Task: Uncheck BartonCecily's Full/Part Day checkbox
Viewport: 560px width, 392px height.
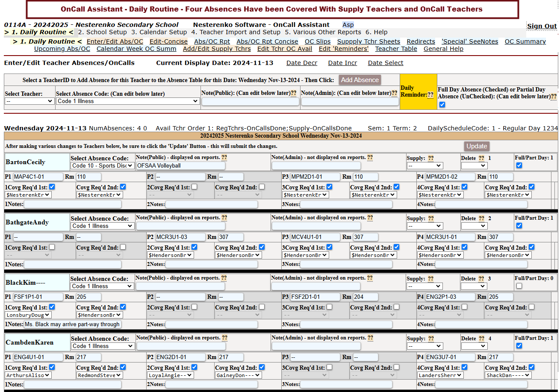Action: [519, 165]
